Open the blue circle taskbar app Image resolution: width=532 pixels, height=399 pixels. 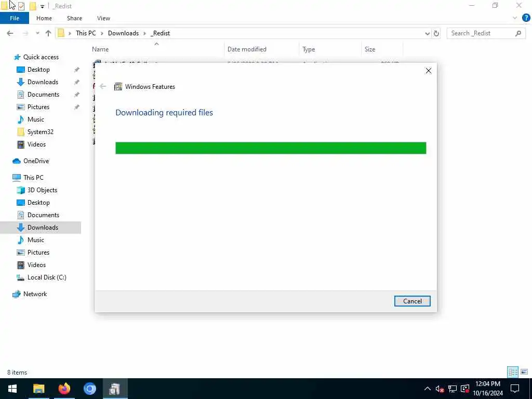(x=89, y=389)
